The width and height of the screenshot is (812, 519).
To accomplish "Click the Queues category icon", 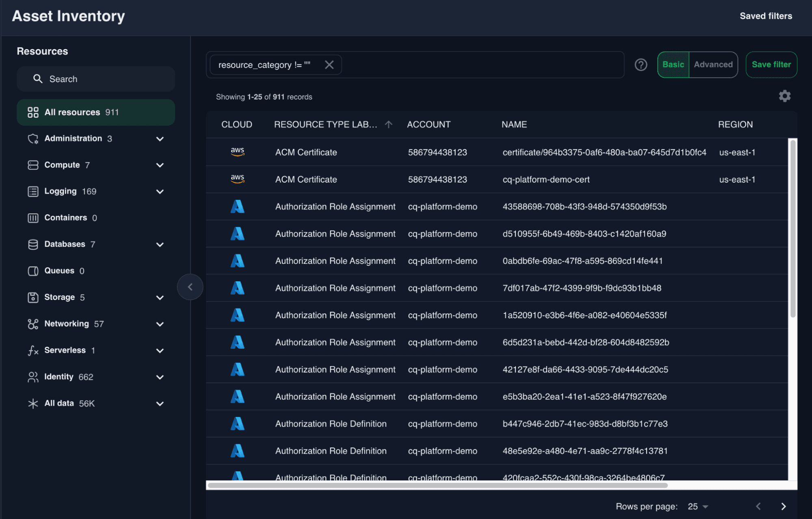I will click(x=33, y=271).
